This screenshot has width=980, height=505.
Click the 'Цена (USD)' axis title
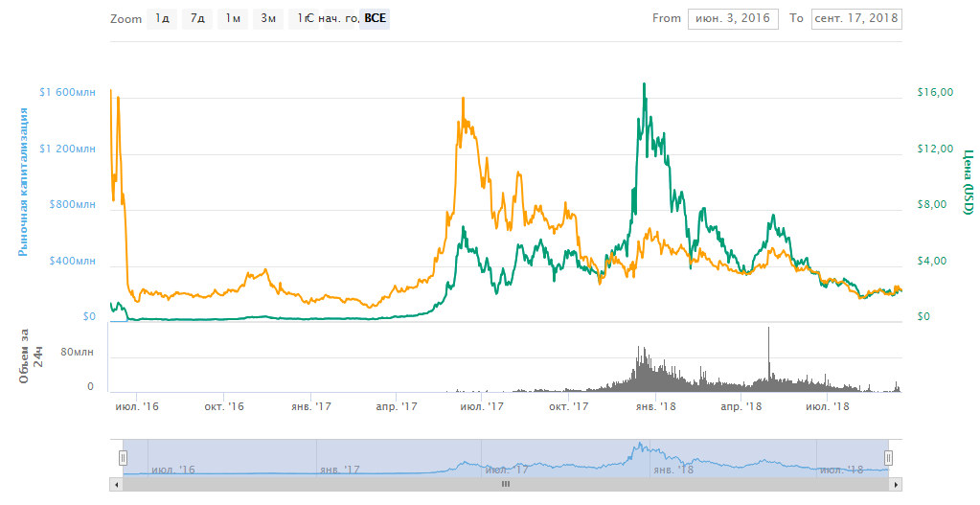pyautogui.click(x=969, y=182)
